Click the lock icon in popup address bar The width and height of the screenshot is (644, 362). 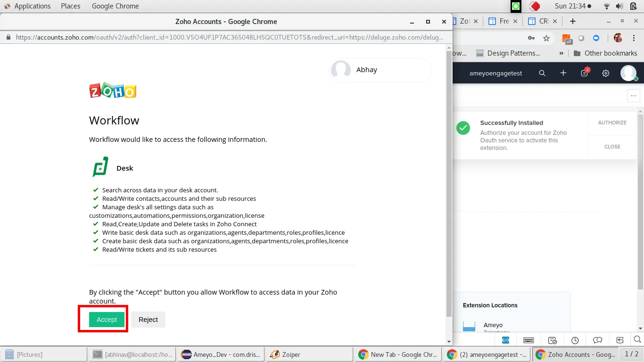pyautogui.click(x=8, y=37)
